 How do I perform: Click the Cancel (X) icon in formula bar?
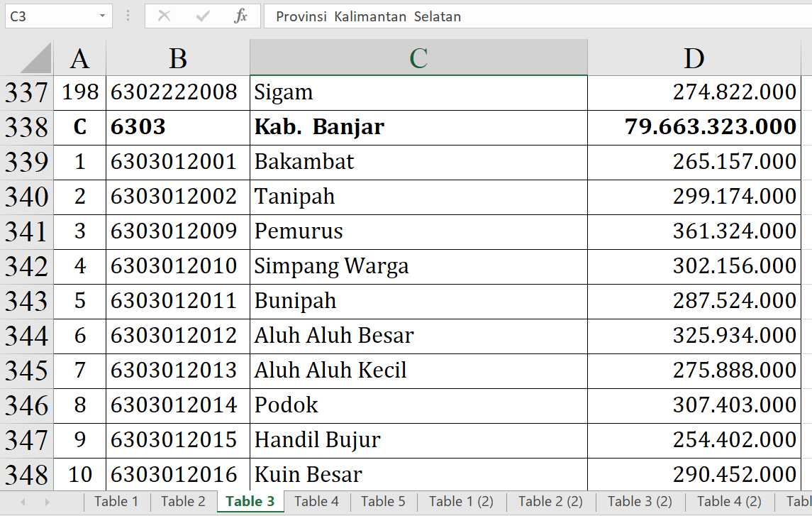coord(164,16)
